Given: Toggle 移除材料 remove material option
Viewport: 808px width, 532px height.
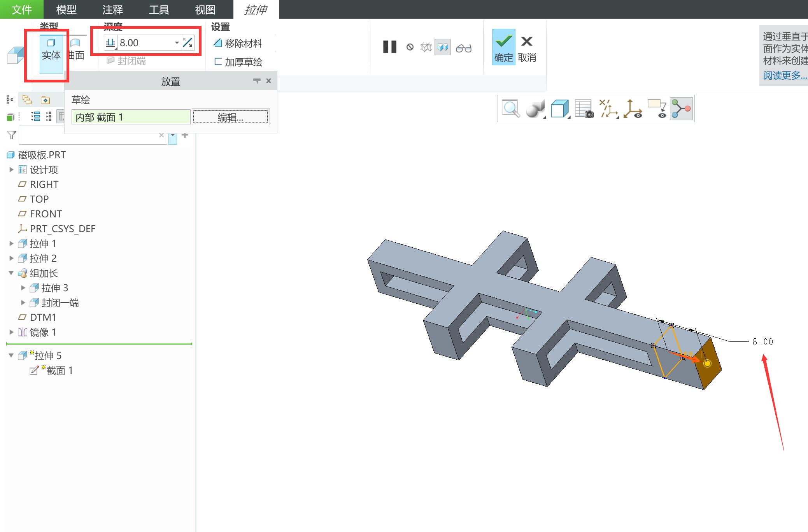Looking at the screenshot, I should [238, 43].
